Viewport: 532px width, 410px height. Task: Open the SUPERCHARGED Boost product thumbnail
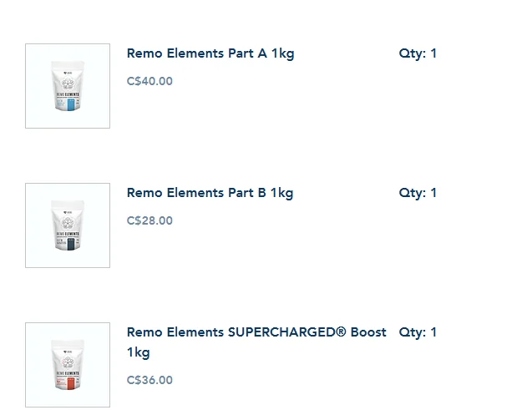click(68, 365)
